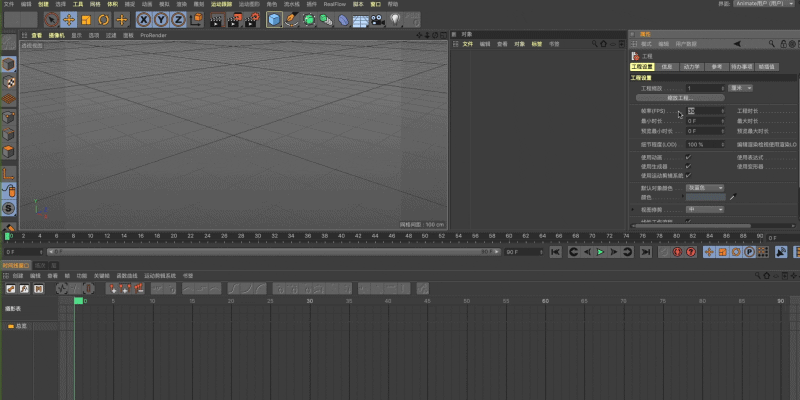Add a Camera object
Viewport: 800px width, 400px height.
click(378, 20)
